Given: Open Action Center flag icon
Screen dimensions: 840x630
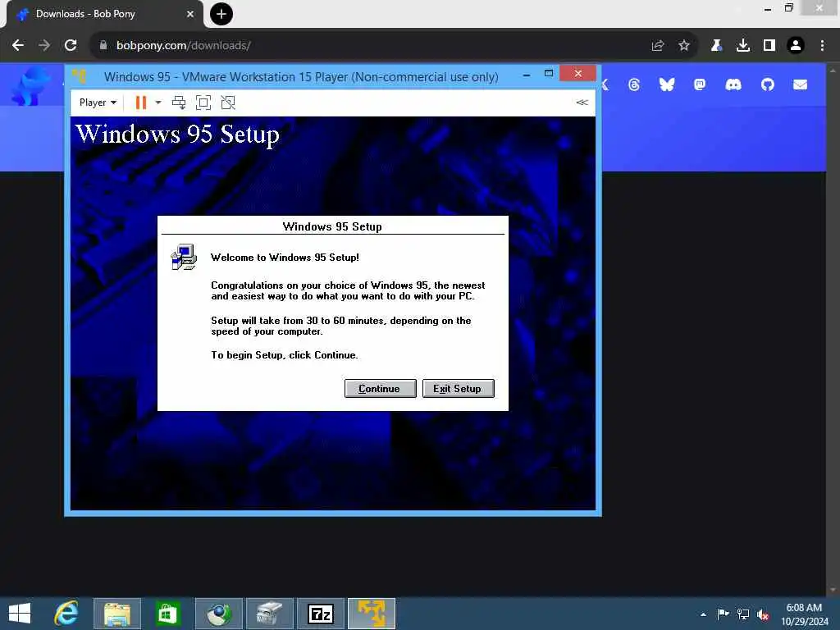Looking at the screenshot, I should click(x=724, y=614).
